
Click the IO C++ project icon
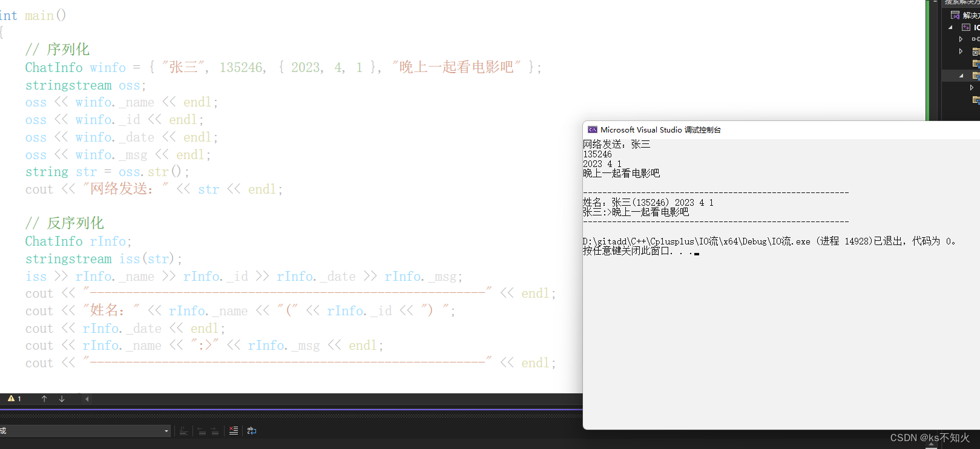966,27
